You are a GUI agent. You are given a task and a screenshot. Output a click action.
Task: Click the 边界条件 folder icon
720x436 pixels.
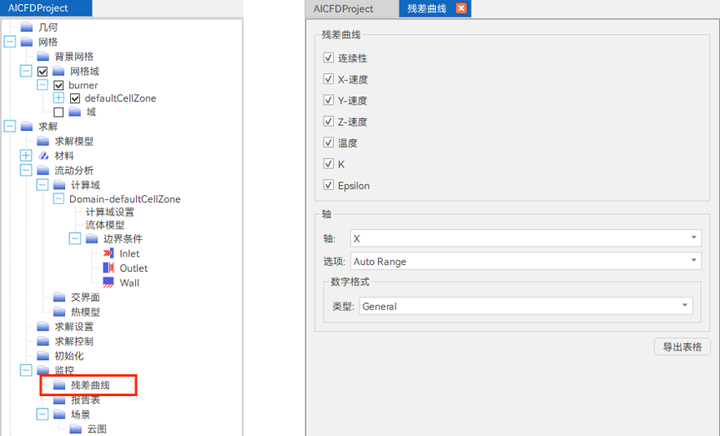[x=92, y=239]
